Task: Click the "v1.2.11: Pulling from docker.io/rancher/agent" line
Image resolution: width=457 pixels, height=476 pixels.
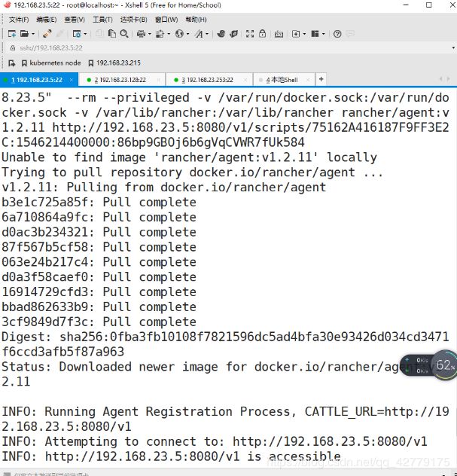Action: 164,188
